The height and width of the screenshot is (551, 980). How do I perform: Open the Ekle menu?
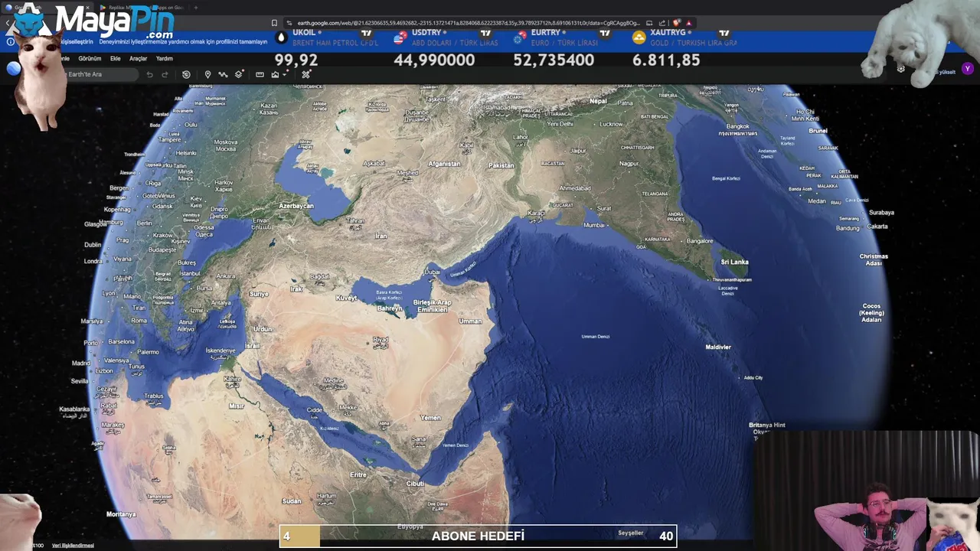116,59
